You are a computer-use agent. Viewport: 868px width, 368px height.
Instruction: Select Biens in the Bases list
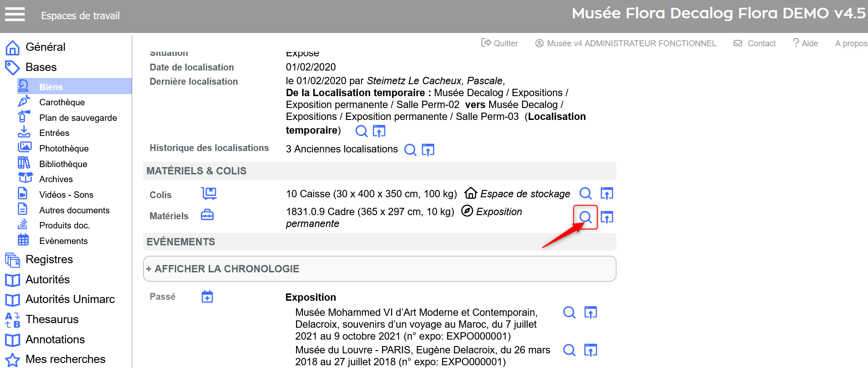point(51,87)
